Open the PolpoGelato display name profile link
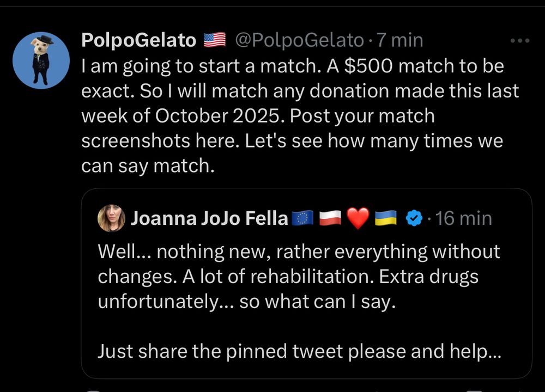Viewport: 545px width, 392px height. (x=138, y=40)
